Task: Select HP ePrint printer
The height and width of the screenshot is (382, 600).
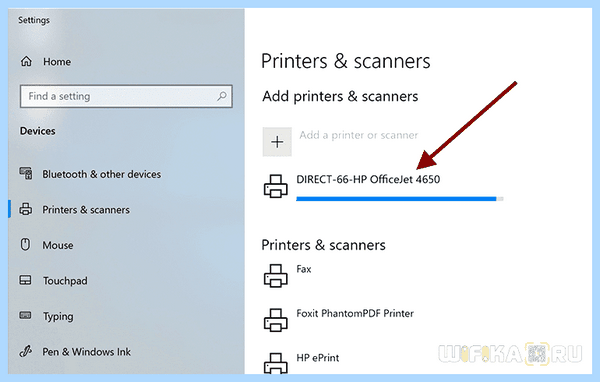Action: [318, 358]
